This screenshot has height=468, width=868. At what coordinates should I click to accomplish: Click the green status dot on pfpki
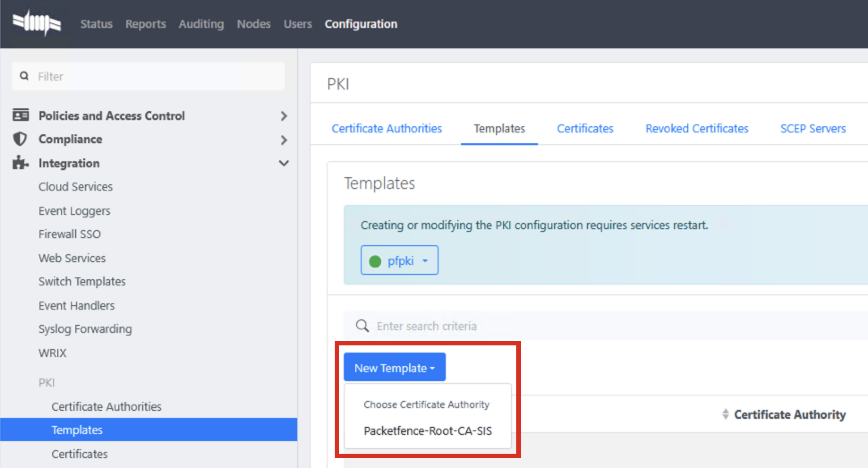pos(375,261)
